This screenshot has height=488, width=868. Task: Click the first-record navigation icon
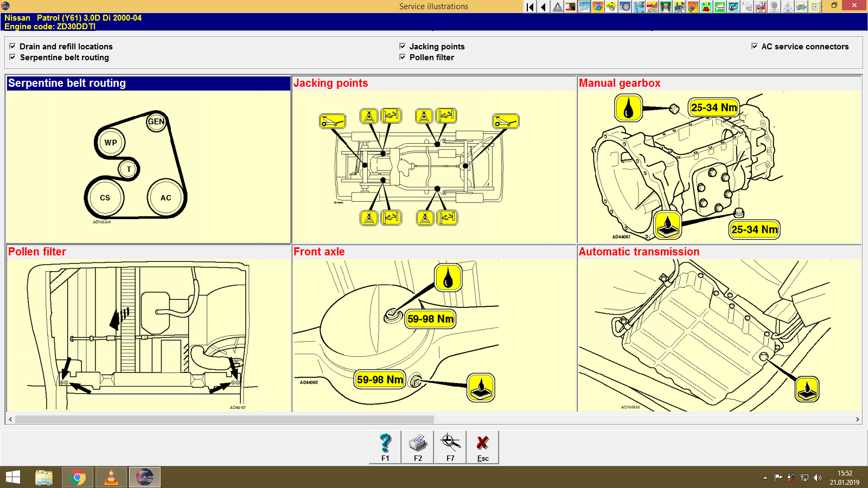(529, 6)
